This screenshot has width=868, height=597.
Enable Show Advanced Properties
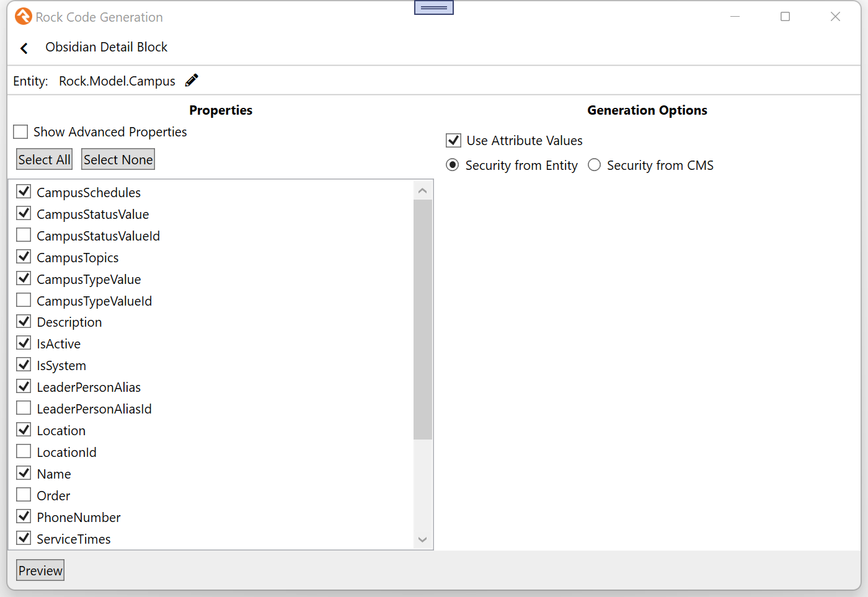tap(20, 132)
